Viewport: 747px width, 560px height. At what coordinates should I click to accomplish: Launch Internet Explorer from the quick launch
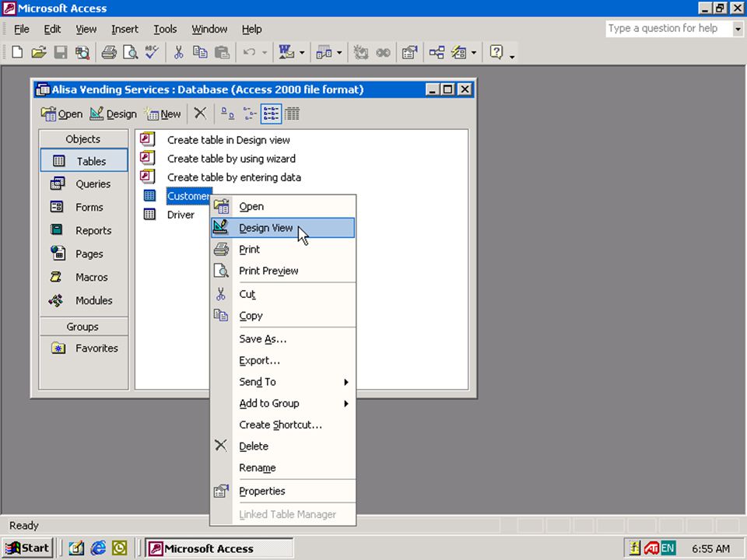[x=98, y=548]
